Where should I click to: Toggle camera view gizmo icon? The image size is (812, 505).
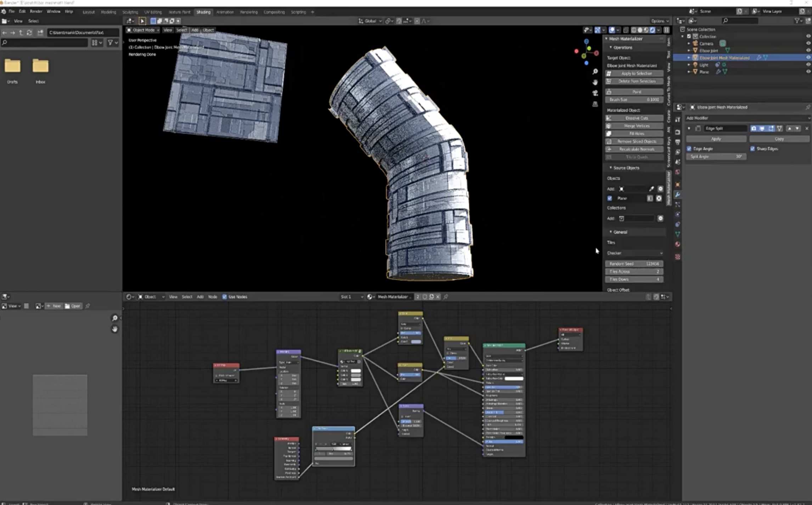(x=595, y=93)
